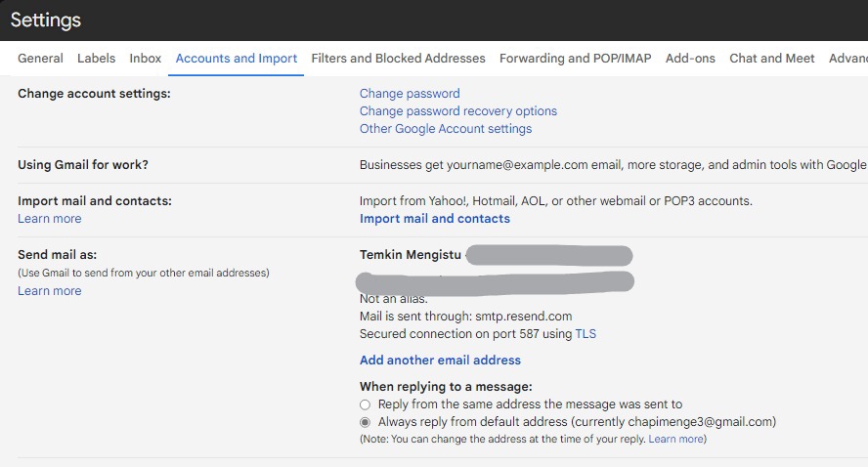The image size is (868, 467).
Task: Open the partially visible Advanced tab
Action: coord(847,59)
